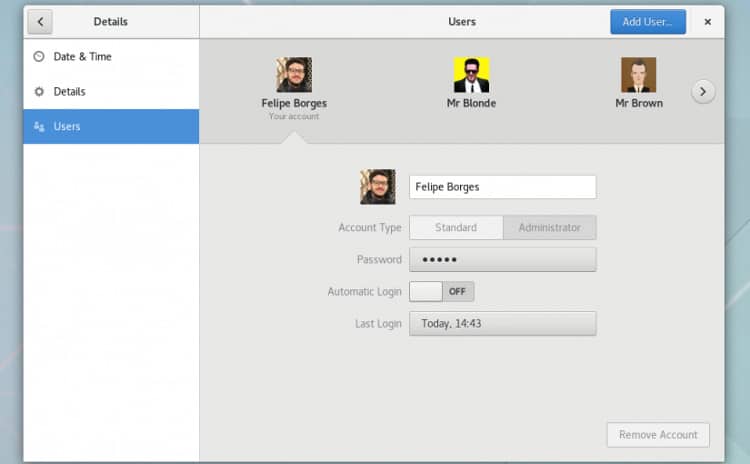The height and width of the screenshot is (464, 750).
Task: Close the Users settings window
Action: click(x=708, y=22)
